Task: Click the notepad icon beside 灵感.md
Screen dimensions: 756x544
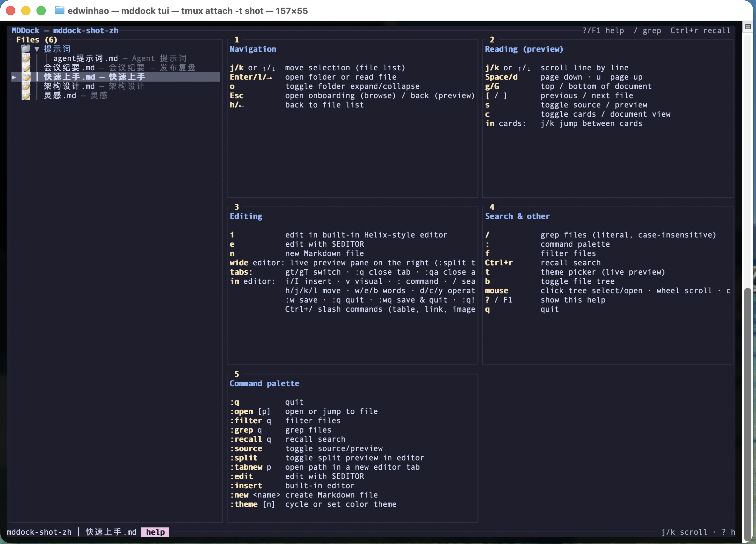Action: pyautogui.click(x=26, y=96)
